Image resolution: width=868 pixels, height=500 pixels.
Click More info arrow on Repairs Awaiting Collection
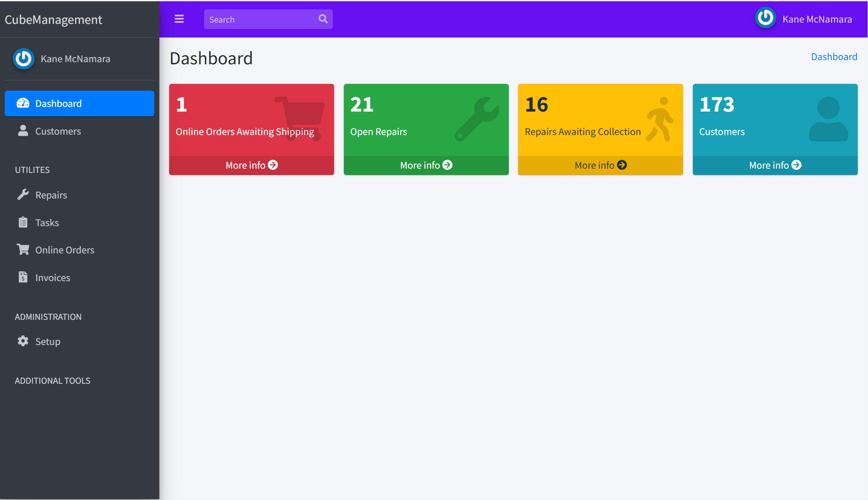click(622, 165)
